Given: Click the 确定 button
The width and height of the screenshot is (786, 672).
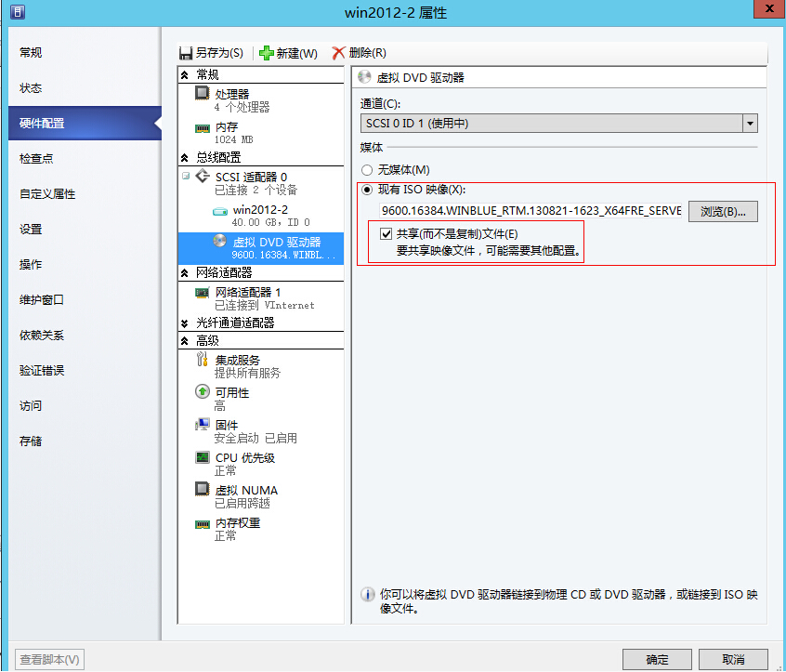Looking at the screenshot, I should pyautogui.click(x=657, y=660).
